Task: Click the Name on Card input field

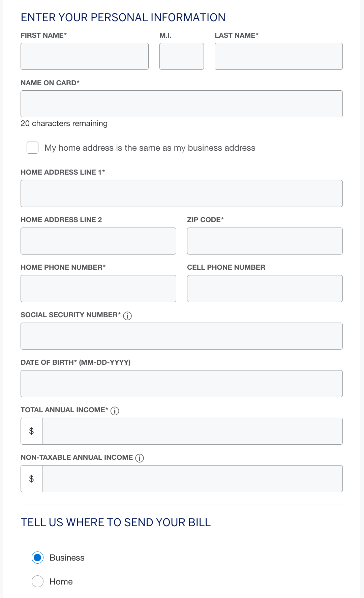Action: point(182,104)
